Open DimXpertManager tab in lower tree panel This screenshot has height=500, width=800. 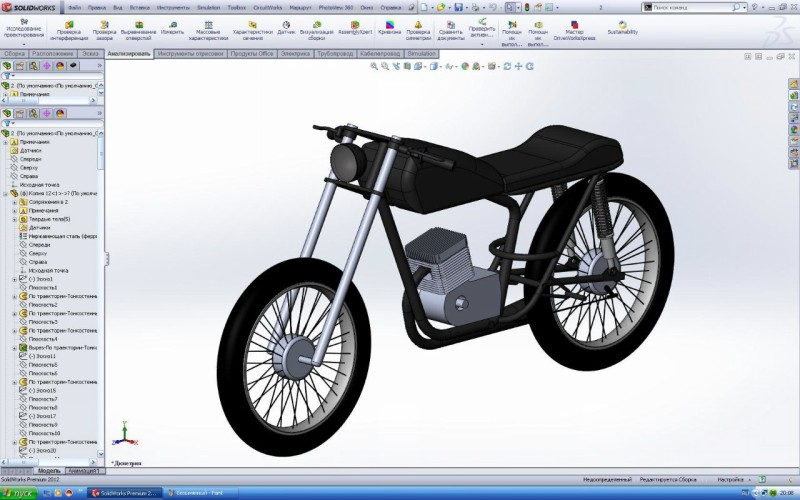pyautogui.click(x=46, y=113)
